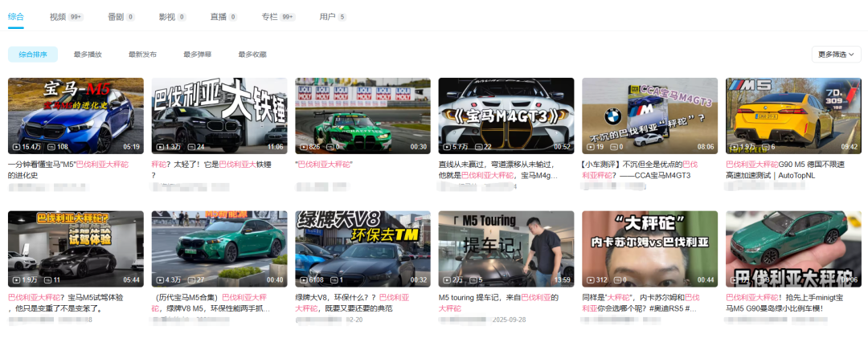868x338 pixels.
Task: Open the 内卡苏尔姆vs巴伐利亚 thumbnail
Action: click(649, 248)
